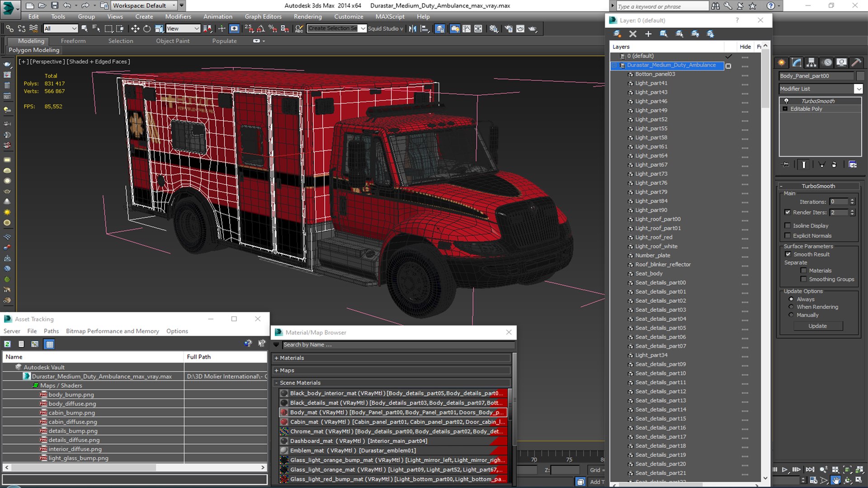Collapse Scene Materials group
The image size is (868, 488).
(x=276, y=383)
